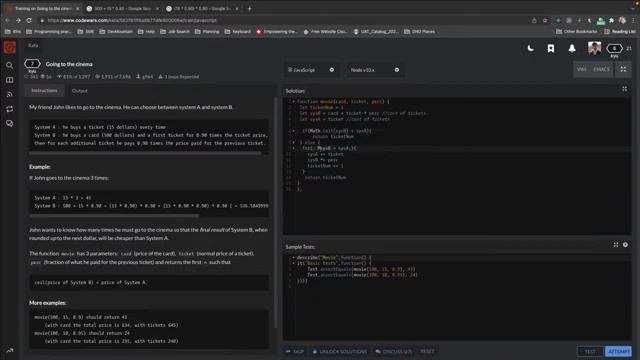Viewport: 640px width, 360px height.
Task: Open the Keyboard bookmarks folder
Action: (238, 31)
